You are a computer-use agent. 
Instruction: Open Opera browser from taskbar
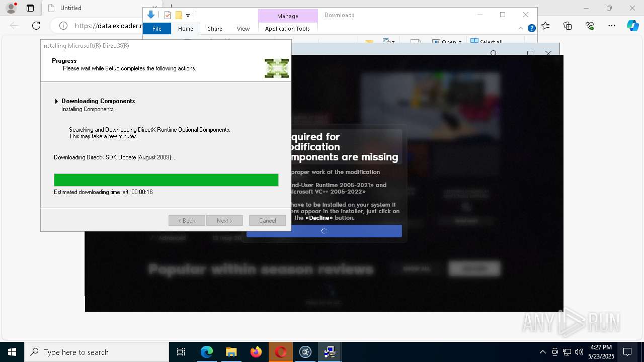pos(281,352)
